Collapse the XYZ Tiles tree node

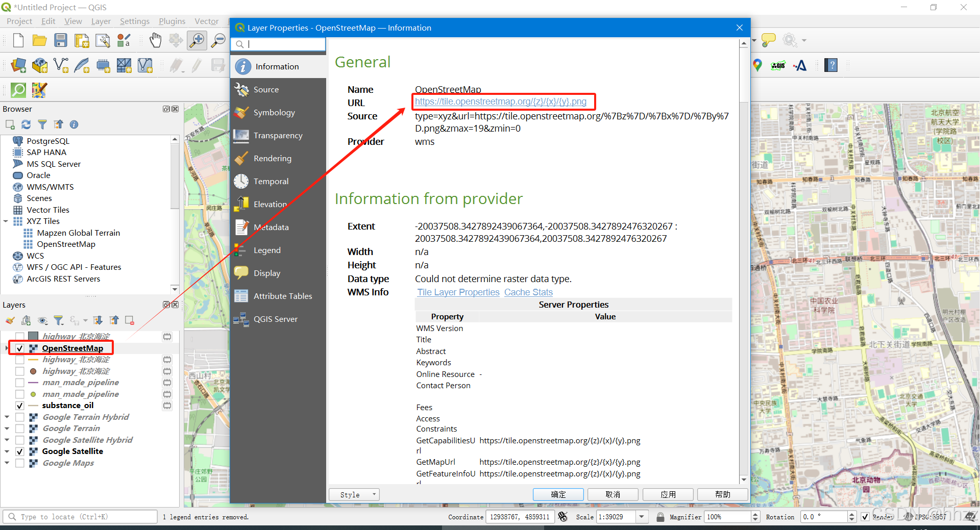6,221
